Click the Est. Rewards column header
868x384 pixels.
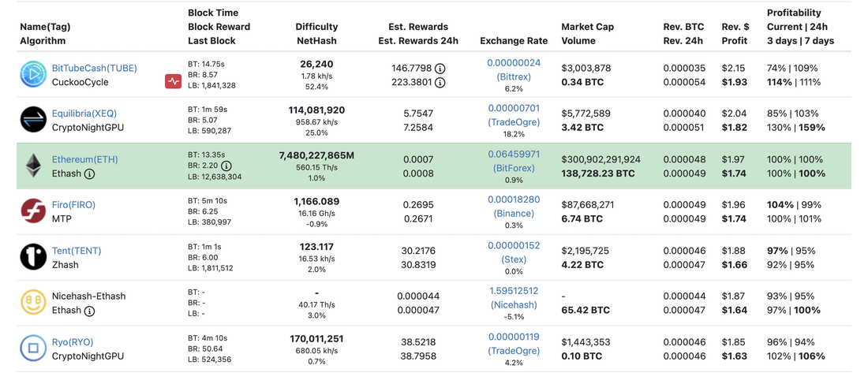418,34
